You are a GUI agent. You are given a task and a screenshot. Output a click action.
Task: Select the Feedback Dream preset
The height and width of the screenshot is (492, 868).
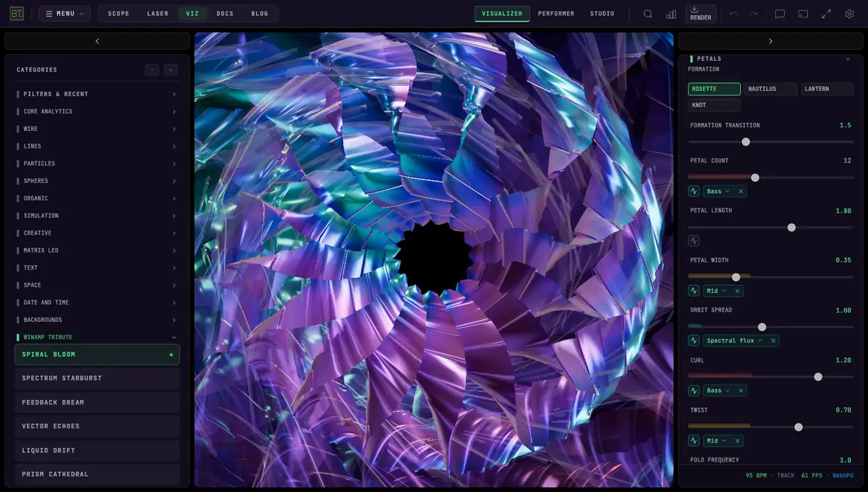tap(97, 402)
